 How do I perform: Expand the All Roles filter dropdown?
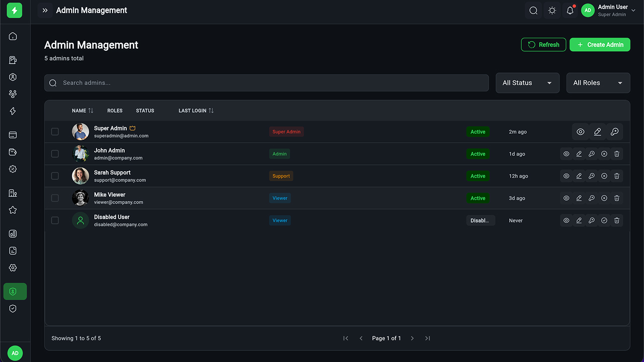click(x=598, y=83)
